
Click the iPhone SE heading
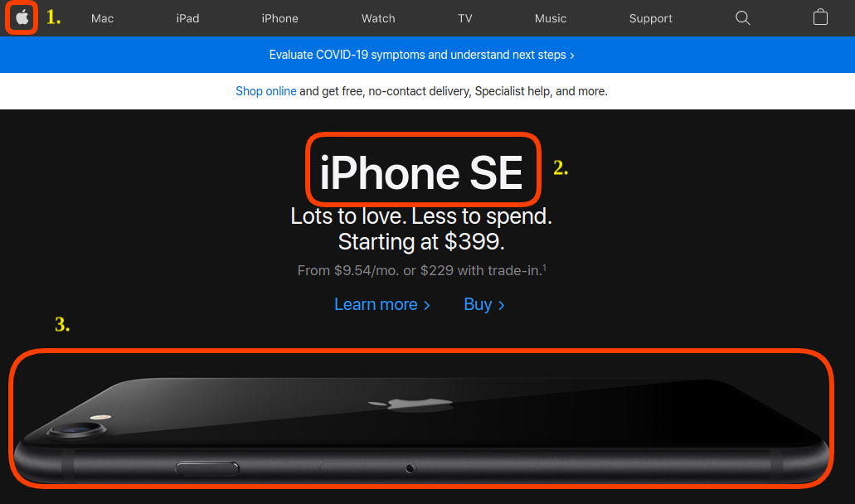point(421,172)
